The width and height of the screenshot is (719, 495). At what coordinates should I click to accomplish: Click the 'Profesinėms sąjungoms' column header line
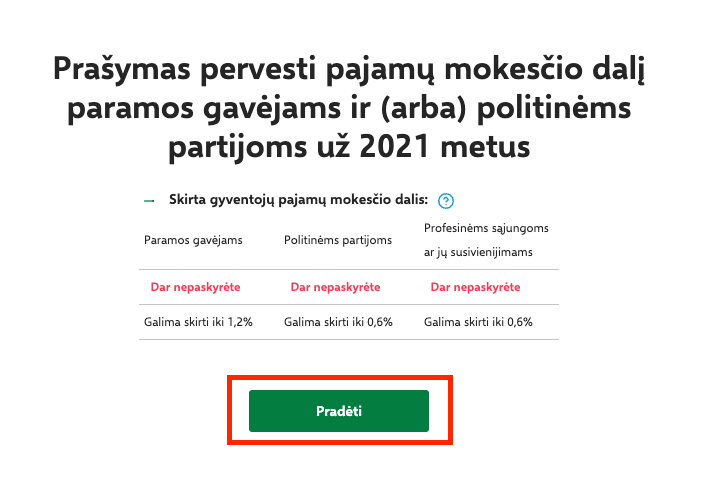(x=486, y=228)
